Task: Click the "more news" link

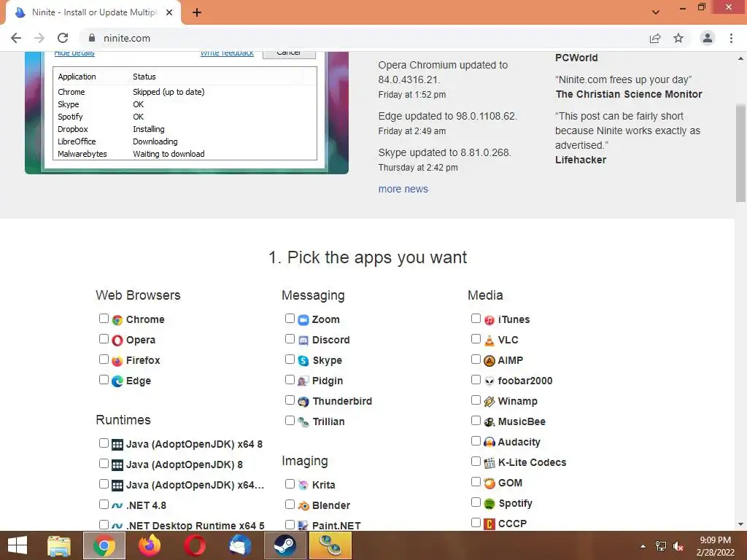Action: 403,189
